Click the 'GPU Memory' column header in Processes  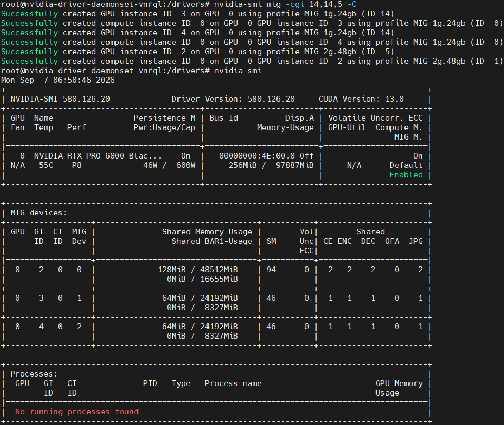[399, 383]
